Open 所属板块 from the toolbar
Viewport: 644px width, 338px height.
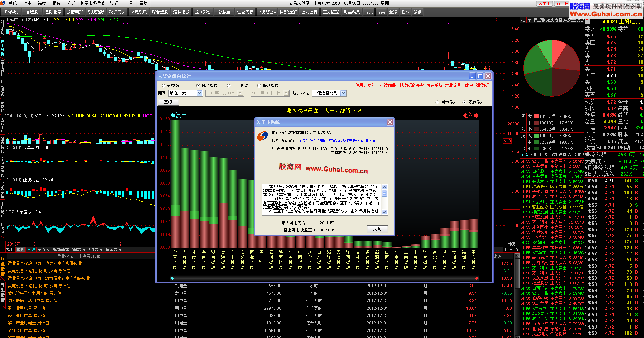tap(139, 12)
